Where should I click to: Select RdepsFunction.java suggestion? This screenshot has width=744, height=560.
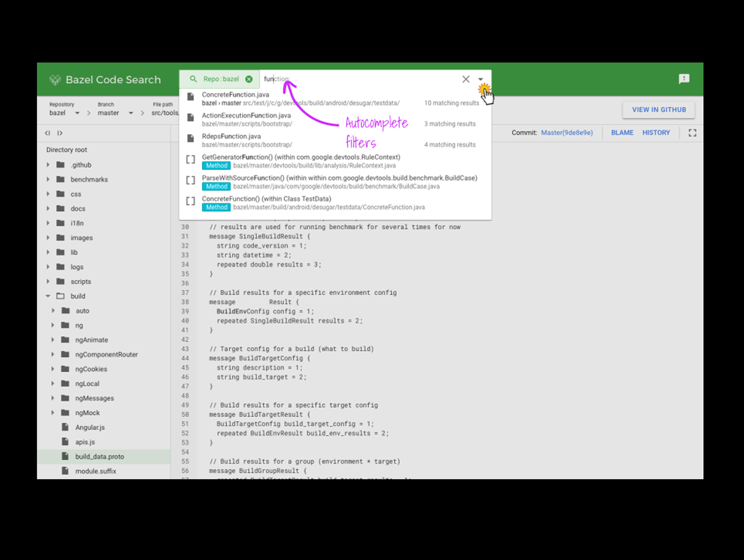click(335, 140)
